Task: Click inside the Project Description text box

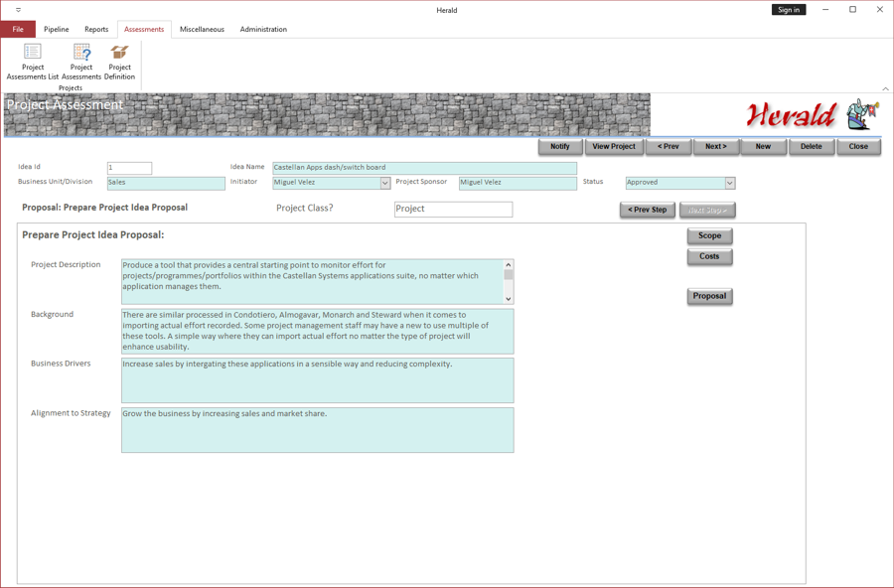Action: pos(313,282)
